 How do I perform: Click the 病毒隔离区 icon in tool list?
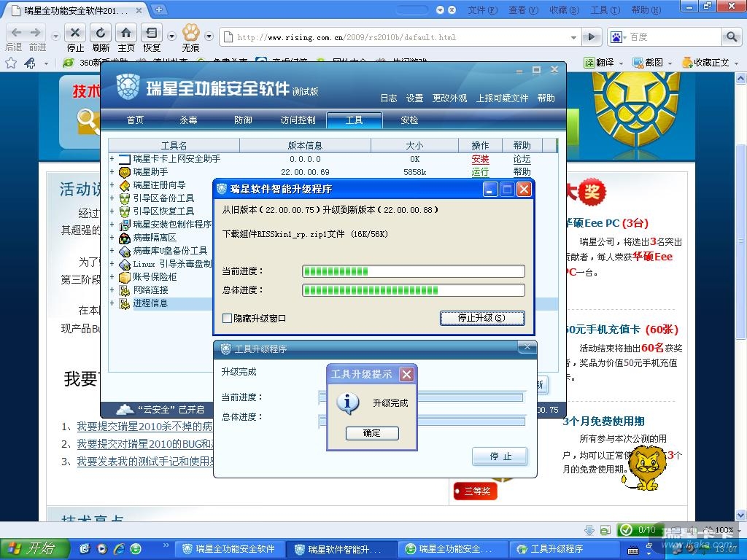click(x=124, y=238)
